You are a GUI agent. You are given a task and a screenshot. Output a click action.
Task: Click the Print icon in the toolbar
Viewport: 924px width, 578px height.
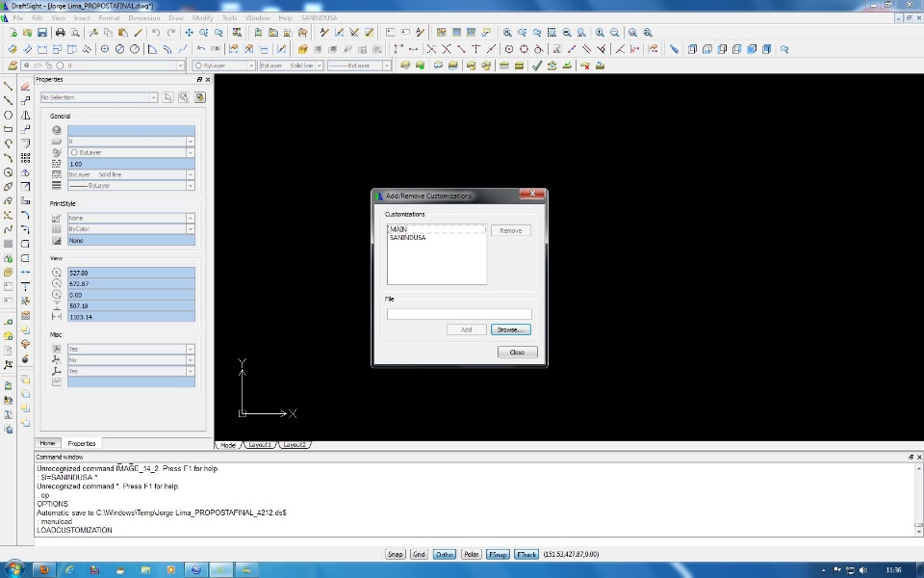click(60, 33)
